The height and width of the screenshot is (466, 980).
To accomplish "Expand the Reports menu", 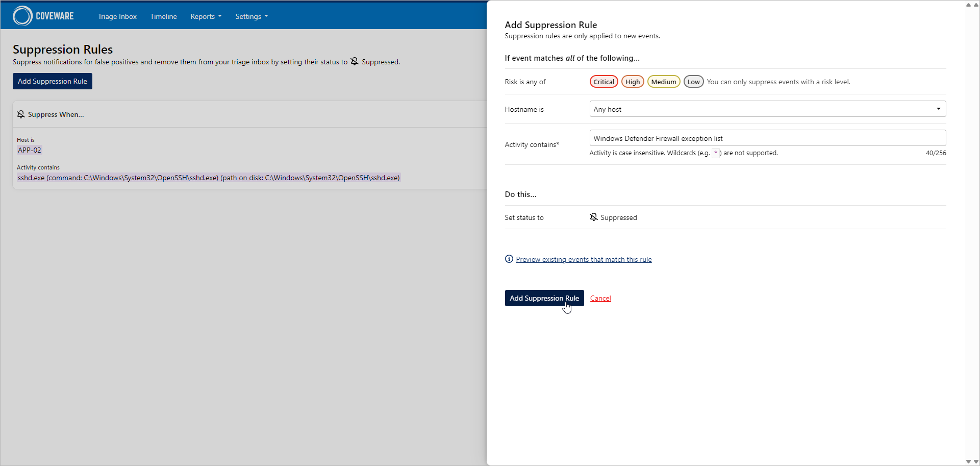I will point(206,16).
